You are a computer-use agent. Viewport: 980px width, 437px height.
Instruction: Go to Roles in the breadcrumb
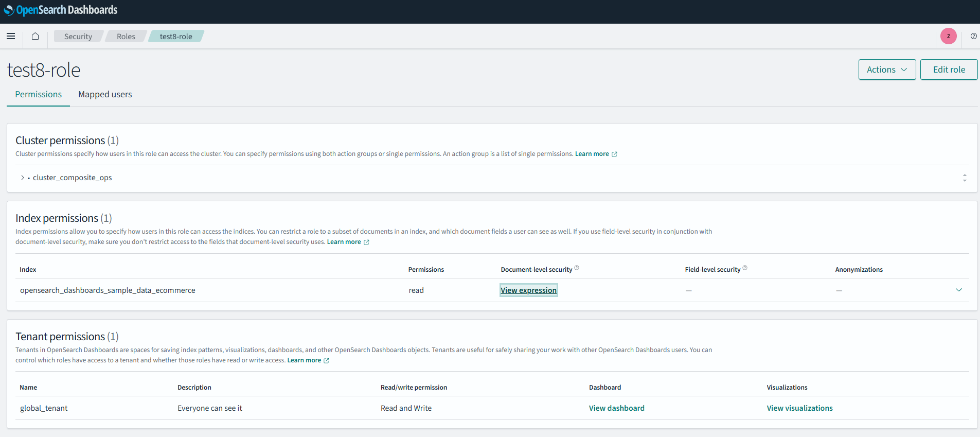(126, 37)
